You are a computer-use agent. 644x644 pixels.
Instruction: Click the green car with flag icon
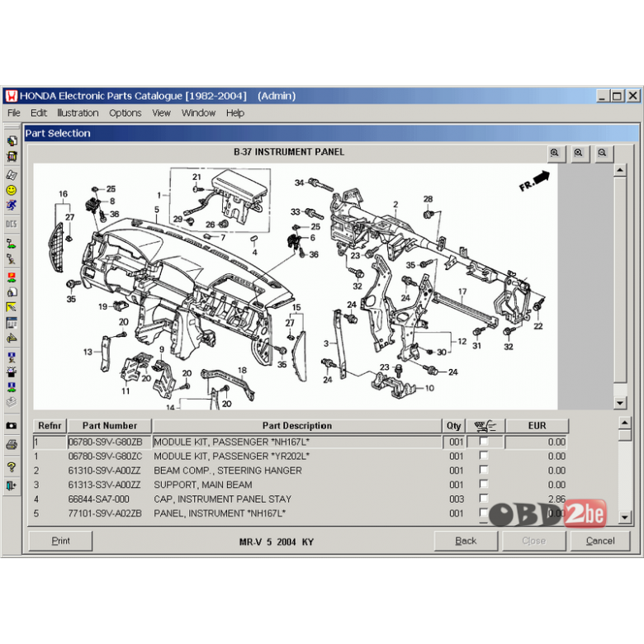coord(12,243)
